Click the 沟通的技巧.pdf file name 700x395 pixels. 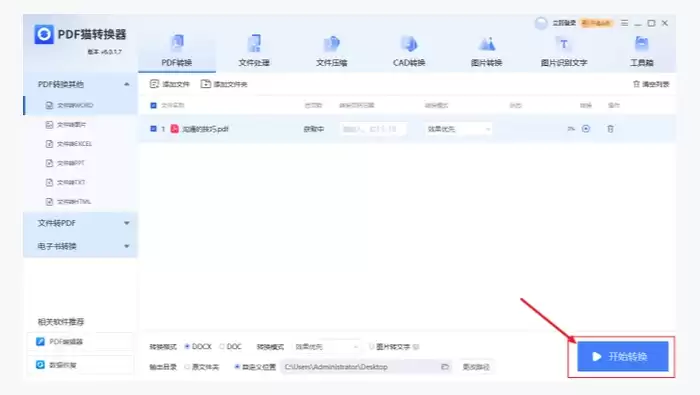[205, 129]
